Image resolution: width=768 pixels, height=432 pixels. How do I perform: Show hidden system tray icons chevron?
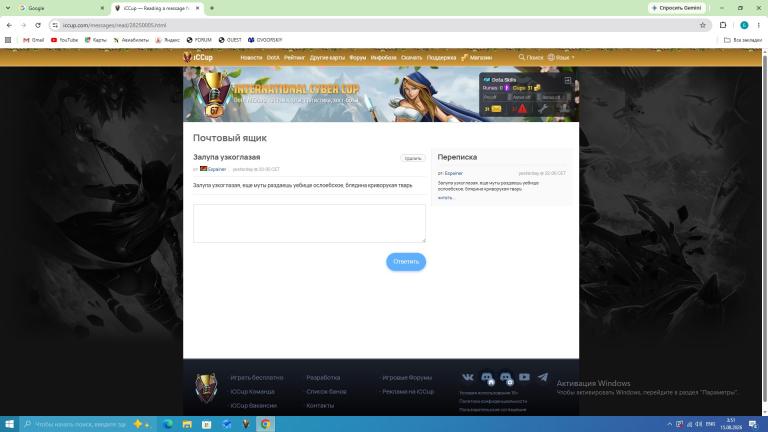[669, 424]
